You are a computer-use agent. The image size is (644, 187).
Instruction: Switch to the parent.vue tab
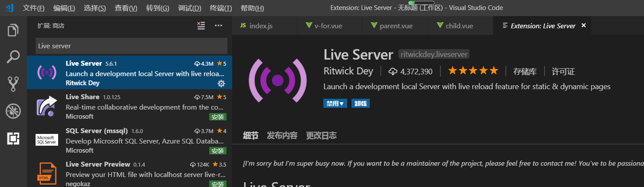coord(395,26)
